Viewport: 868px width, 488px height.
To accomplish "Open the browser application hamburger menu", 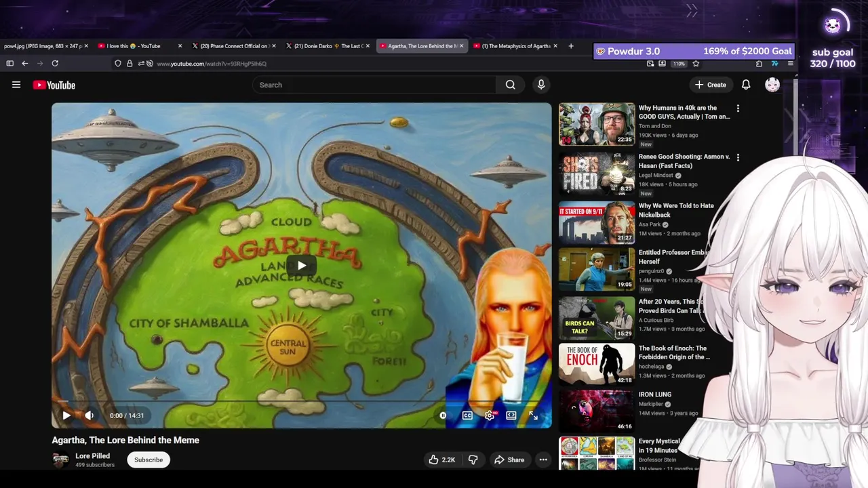I will (x=790, y=64).
